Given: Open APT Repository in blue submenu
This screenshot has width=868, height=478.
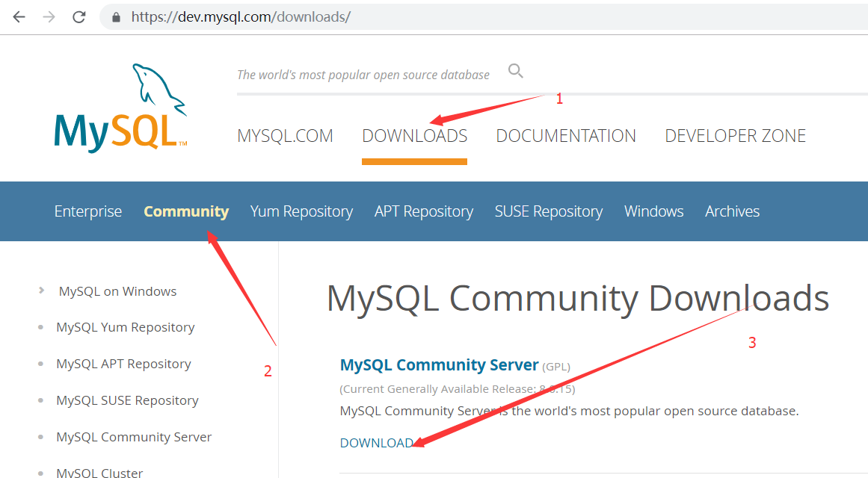Looking at the screenshot, I should coord(423,211).
